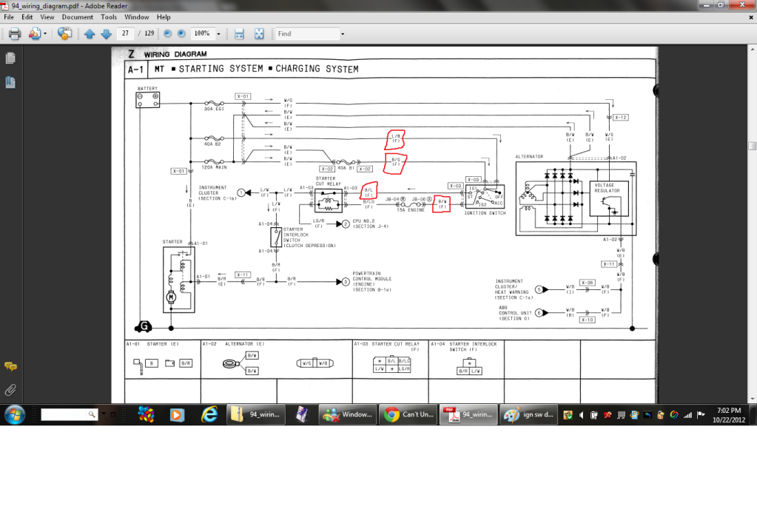Open the File menu
Image resolution: width=757 pixels, height=532 pixels.
click(9, 17)
